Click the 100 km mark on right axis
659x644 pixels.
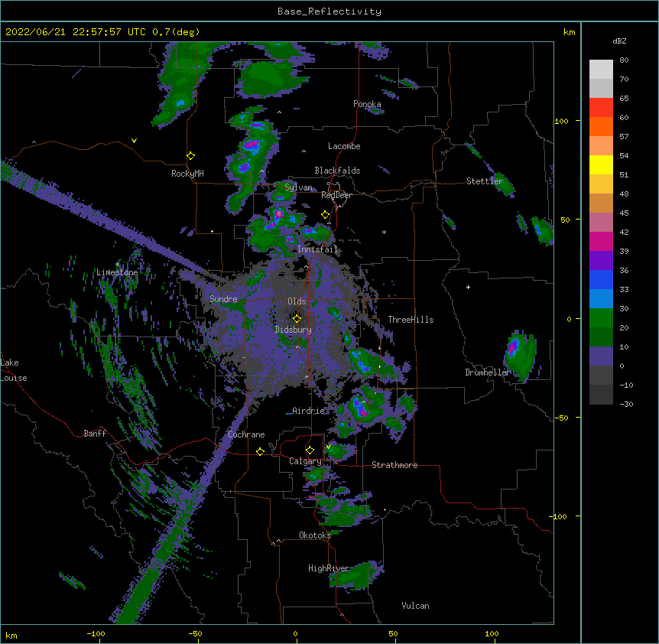[x=561, y=121]
